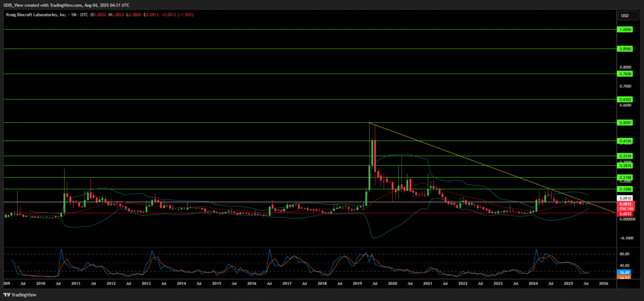The width and height of the screenshot is (644, 301).
Task: Select the 0.1588 price level label
Action: coord(625,189)
